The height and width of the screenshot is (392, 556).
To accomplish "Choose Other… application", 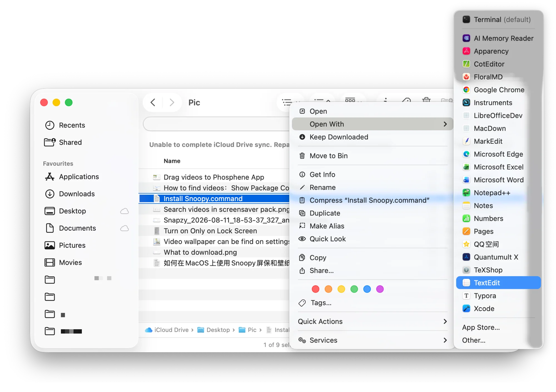I will point(498,340).
